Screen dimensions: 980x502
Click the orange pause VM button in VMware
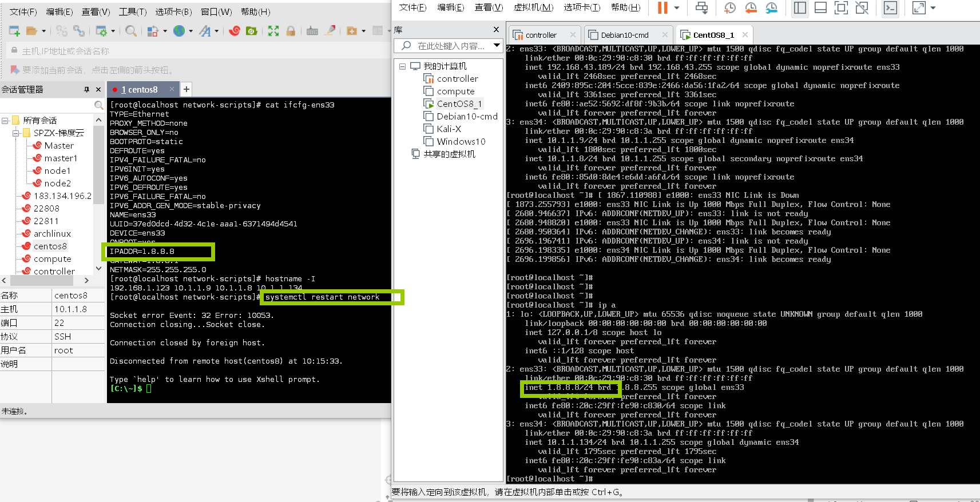click(662, 7)
